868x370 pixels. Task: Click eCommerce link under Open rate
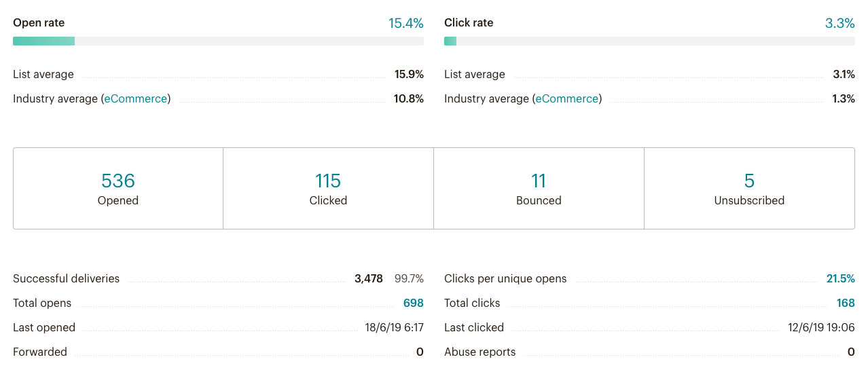coord(136,98)
